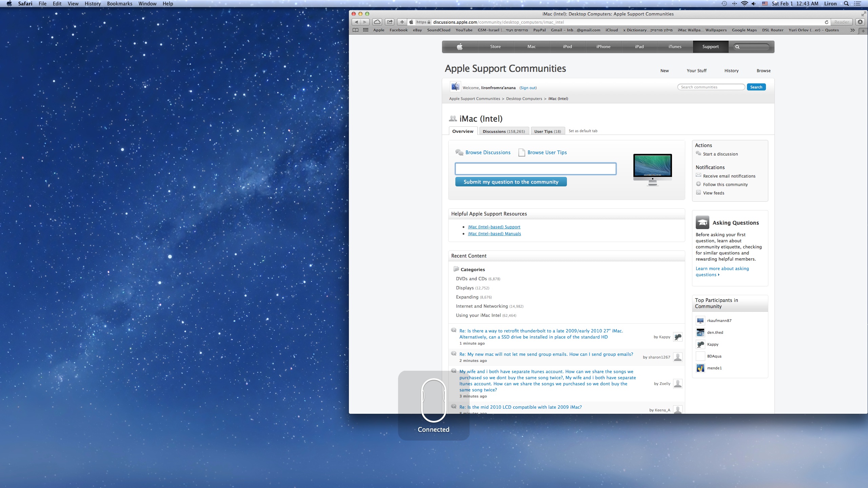The width and height of the screenshot is (868, 488).
Task: Open Time Machine menu bar item
Action: pyautogui.click(x=724, y=4)
